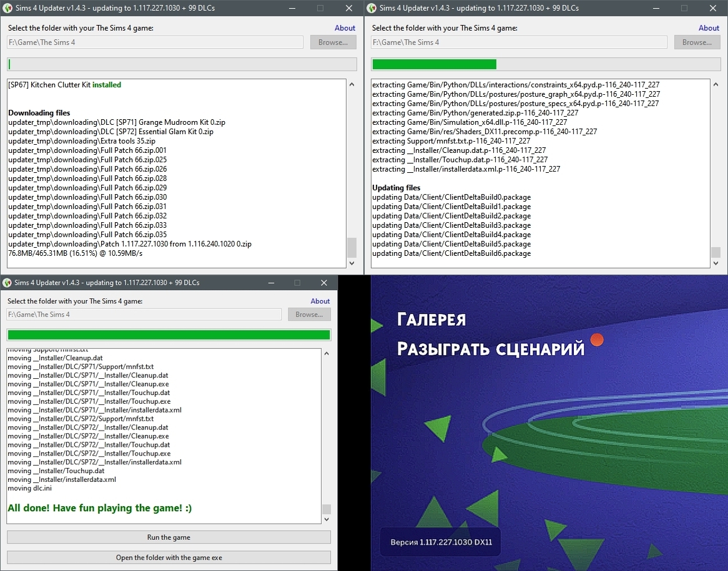Click Run the game button
Image resolution: width=728 pixels, height=571 pixels.
[169, 537]
